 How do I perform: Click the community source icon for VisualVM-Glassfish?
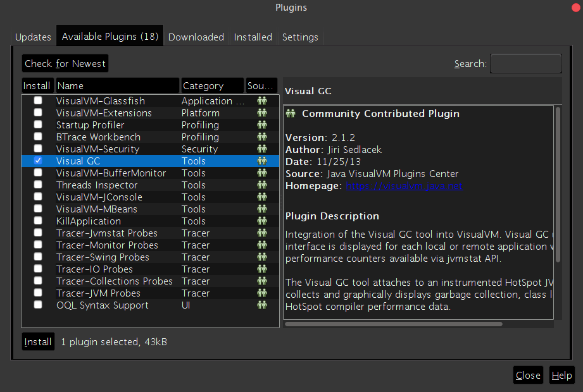pos(261,101)
